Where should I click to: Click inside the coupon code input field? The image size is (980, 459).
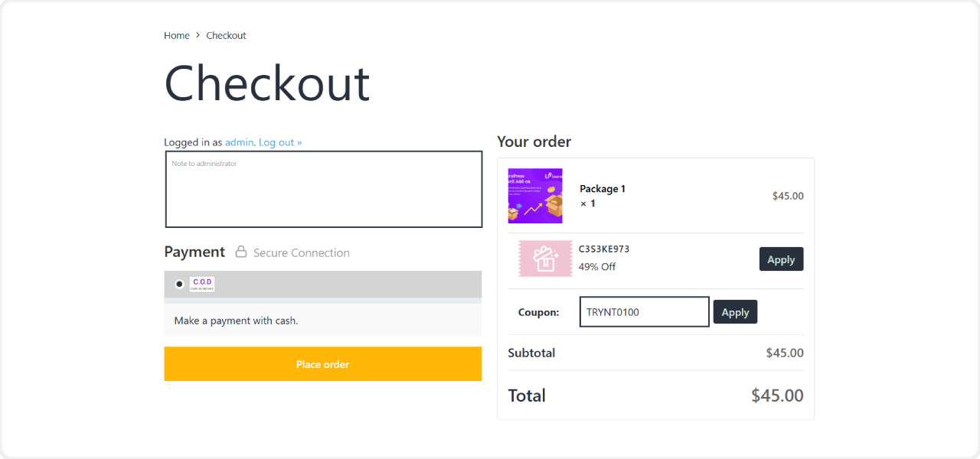643,311
